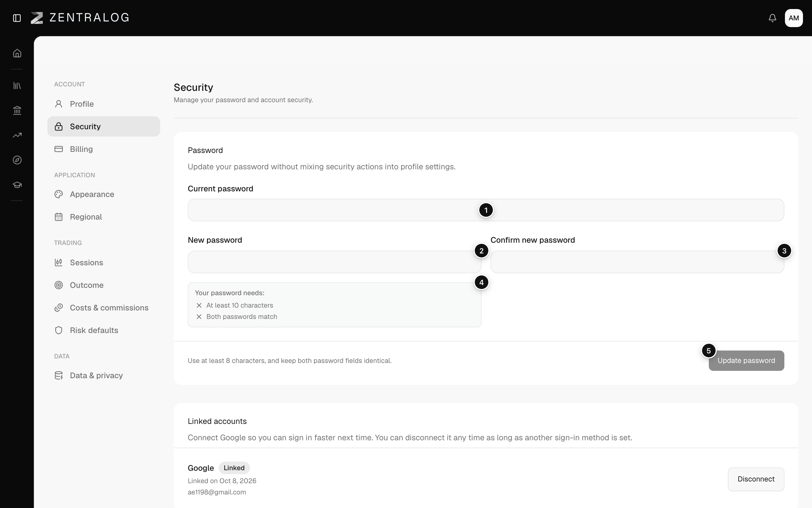The image size is (812, 508).
Task: Open the bank building icon in left rail
Action: tap(17, 110)
